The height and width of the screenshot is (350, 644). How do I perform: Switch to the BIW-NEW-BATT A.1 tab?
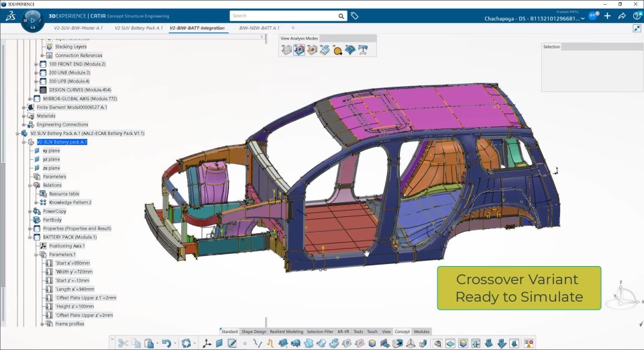259,28
